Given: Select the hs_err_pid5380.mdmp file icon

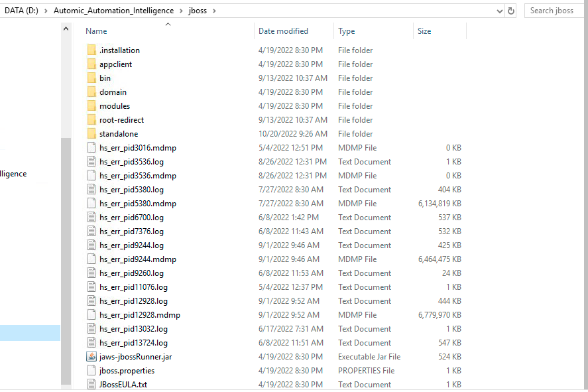Looking at the screenshot, I should 91,204.
